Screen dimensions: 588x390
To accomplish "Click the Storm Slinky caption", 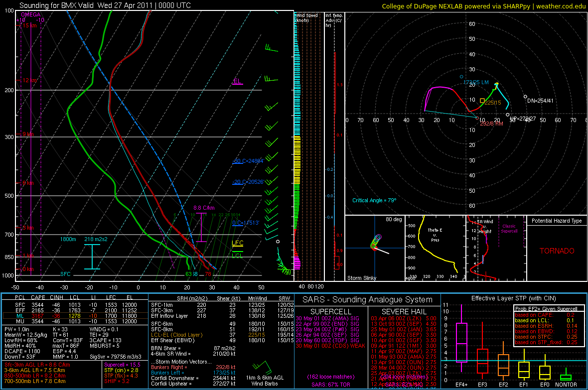I will click(x=361, y=278).
